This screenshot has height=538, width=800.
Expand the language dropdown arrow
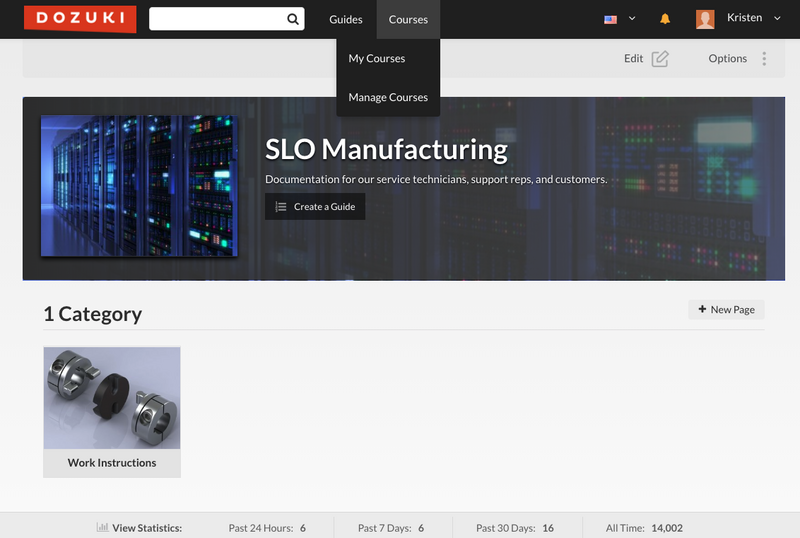click(x=632, y=18)
